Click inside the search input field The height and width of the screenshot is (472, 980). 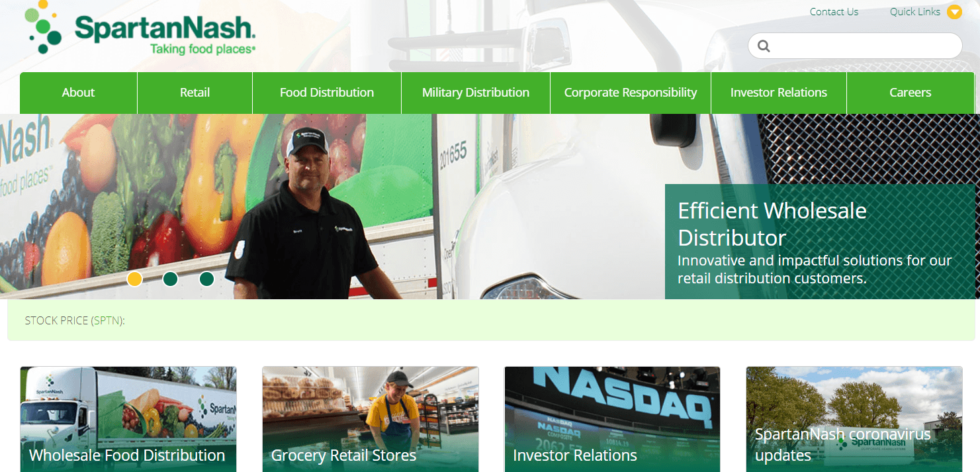tap(855, 46)
